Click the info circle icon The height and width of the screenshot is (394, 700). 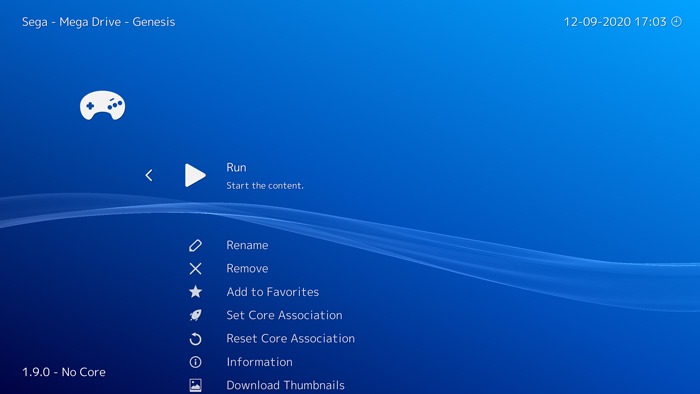point(195,362)
